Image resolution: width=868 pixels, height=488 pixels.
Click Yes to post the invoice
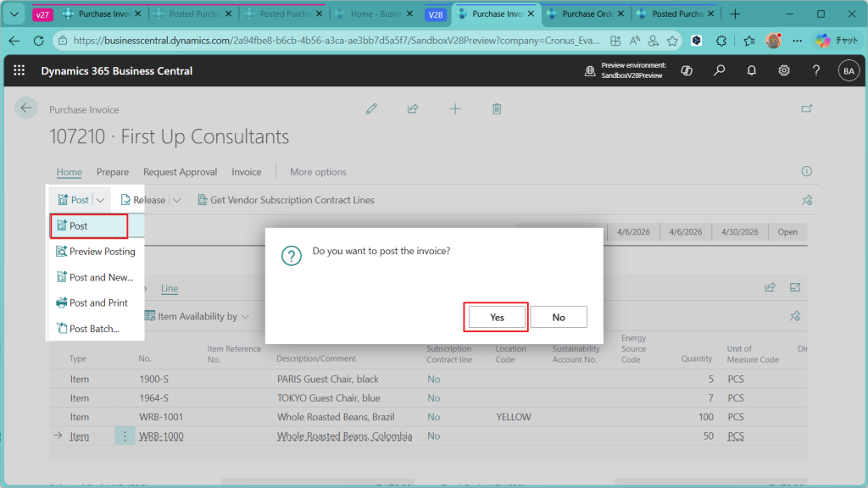(497, 317)
